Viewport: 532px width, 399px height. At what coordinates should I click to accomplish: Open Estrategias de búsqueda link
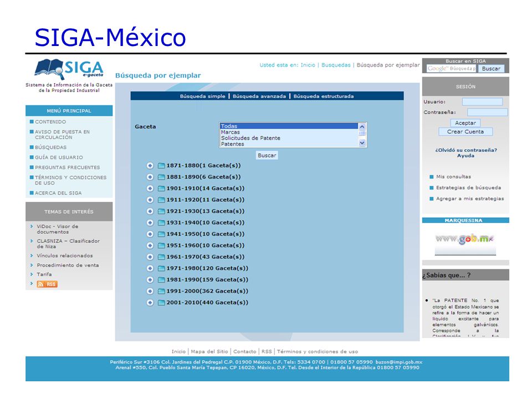pos(468,188)
